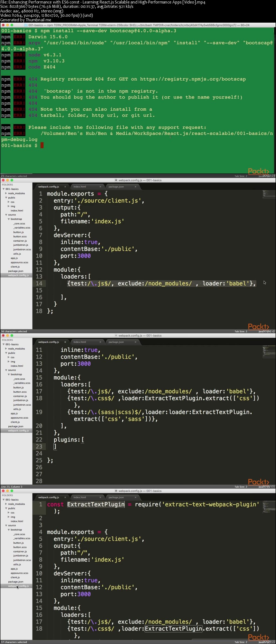
Task: Click 'Line 23, Column 3' status text
Action: (x=12, y=487)
